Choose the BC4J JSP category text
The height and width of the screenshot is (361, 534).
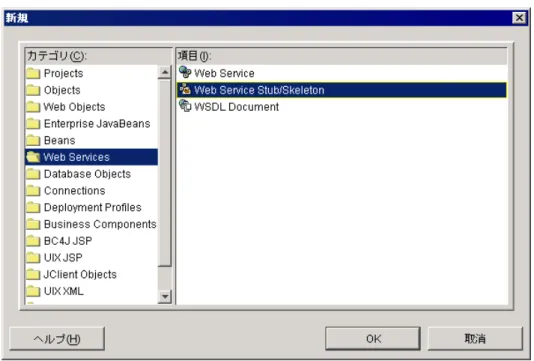(x=68, y=241)
